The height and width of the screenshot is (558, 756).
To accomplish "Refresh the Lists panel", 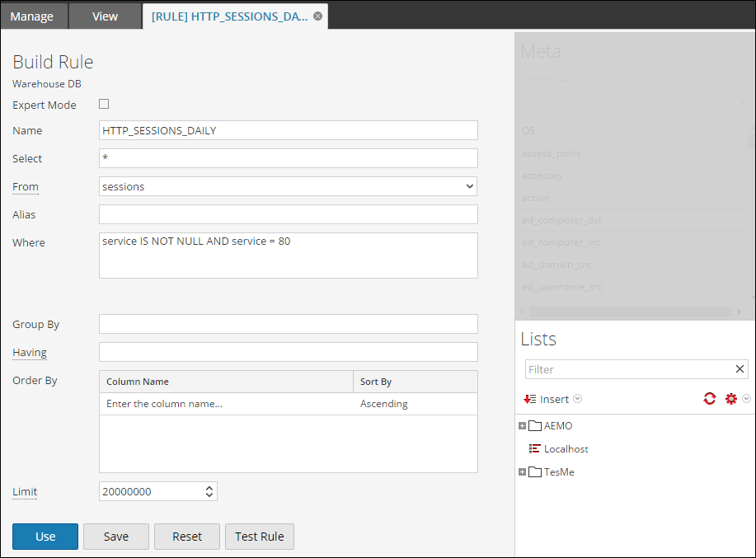I will (x=709, y=399).
